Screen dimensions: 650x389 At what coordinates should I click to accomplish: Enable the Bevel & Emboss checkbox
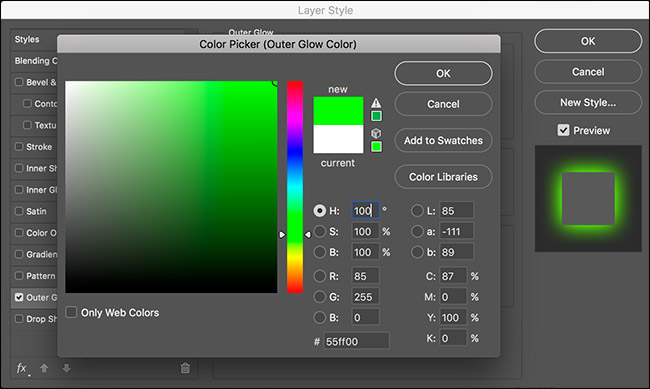[19, 82]
